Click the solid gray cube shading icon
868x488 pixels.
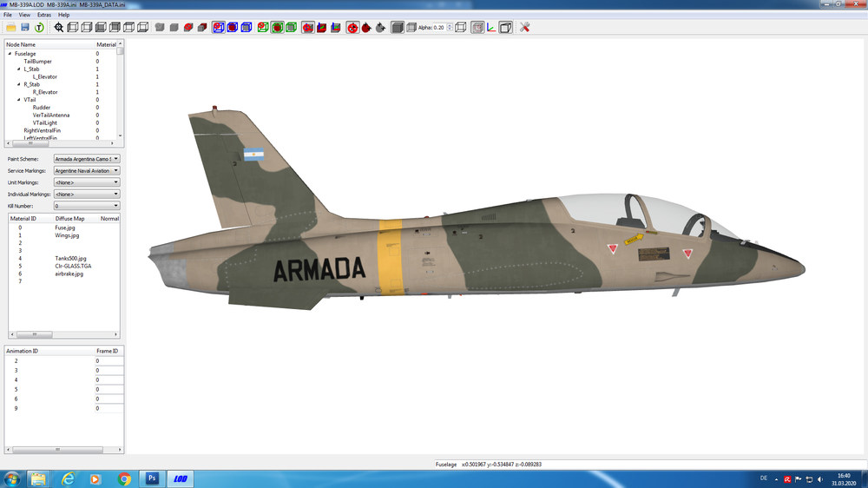[x=398, y=27]
